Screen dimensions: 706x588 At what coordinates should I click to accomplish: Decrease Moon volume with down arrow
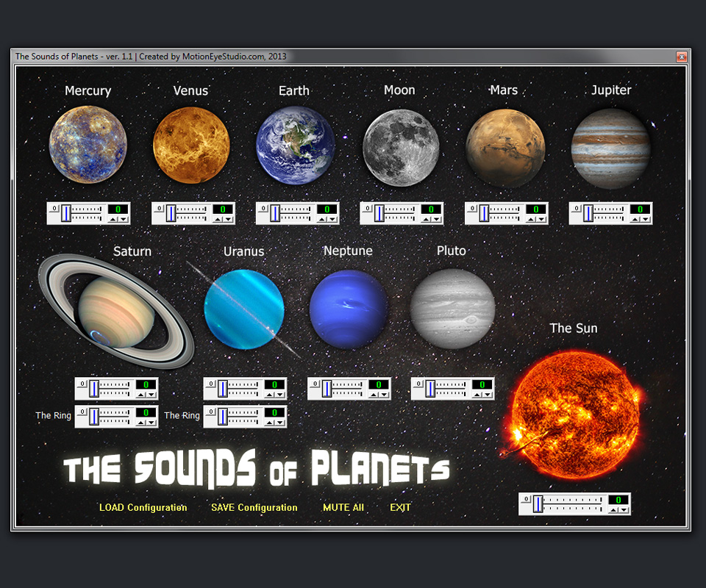tap(436, 219)
